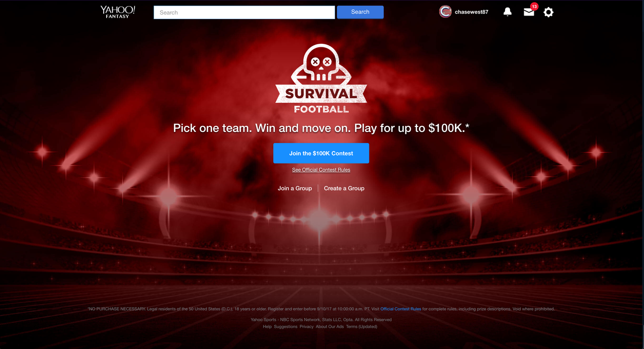Open About Our Ads footer link
This screenshot has width=644, height=349.
click(330, 327)
